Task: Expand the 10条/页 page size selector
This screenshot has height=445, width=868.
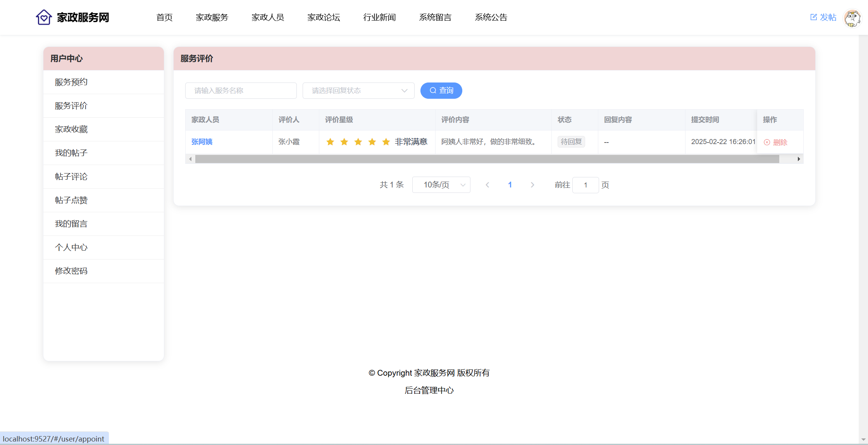Action: [441, 185]
